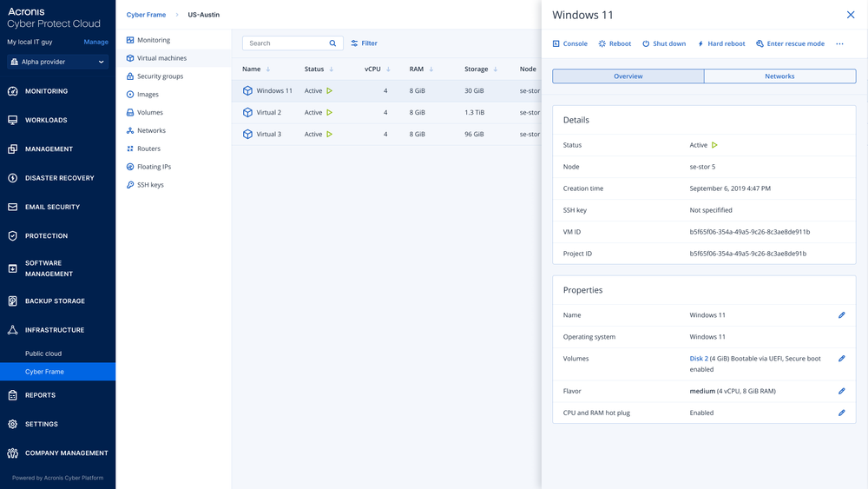
Task: Click the Manage link
Action: (95, 42)
